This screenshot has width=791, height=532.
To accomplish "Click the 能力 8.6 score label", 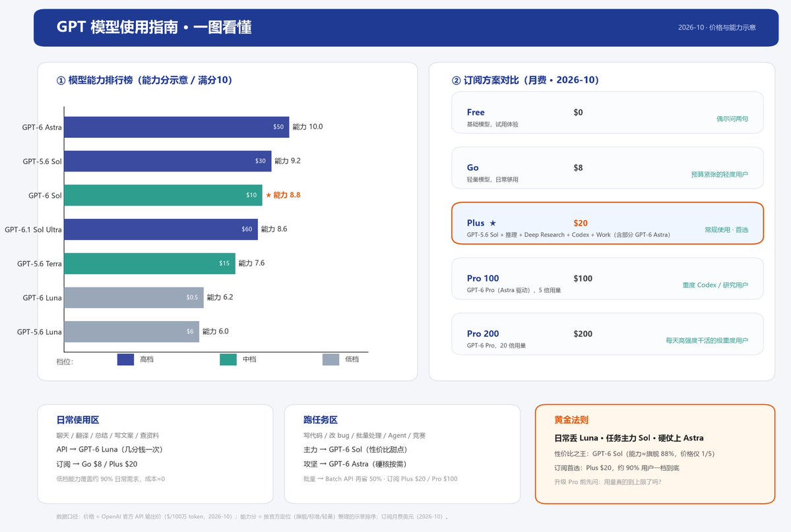I will point(274,229).
